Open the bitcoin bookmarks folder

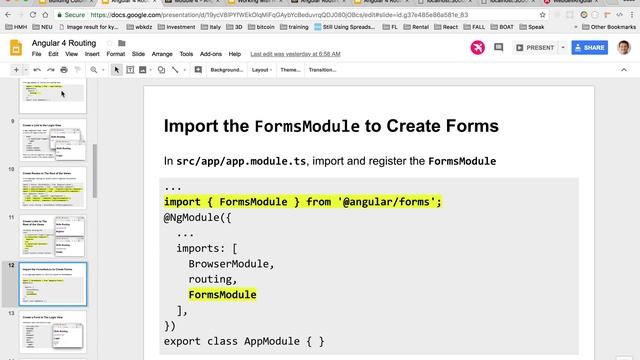click(x=261, y=27)
